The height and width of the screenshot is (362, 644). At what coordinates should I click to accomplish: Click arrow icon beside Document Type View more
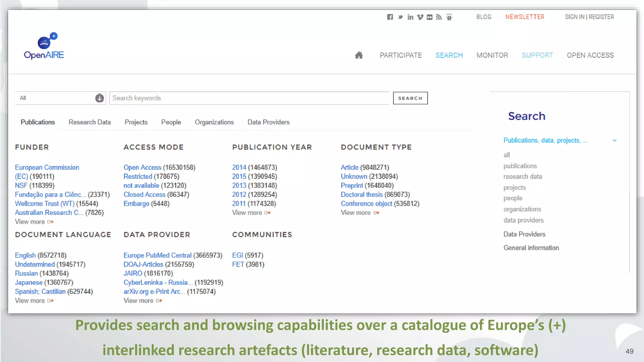pos(376,213)
